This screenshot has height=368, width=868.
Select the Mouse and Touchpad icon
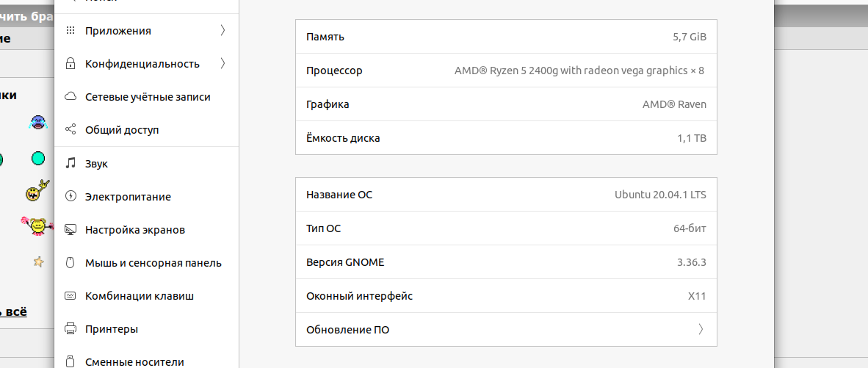click(70, 263)
